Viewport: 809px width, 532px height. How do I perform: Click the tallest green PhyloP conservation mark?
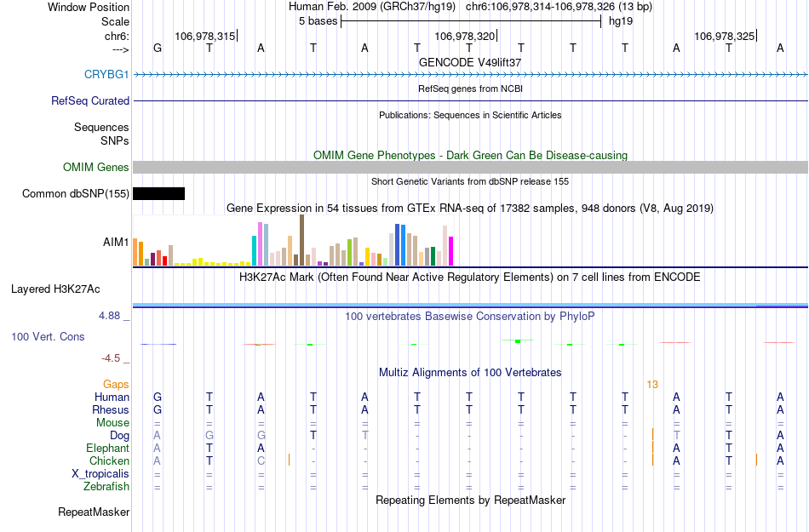pos(518,340)
